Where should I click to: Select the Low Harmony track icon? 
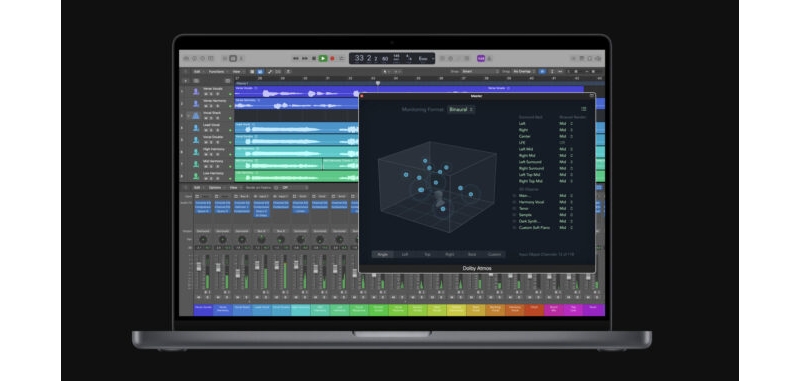[196, 176]
